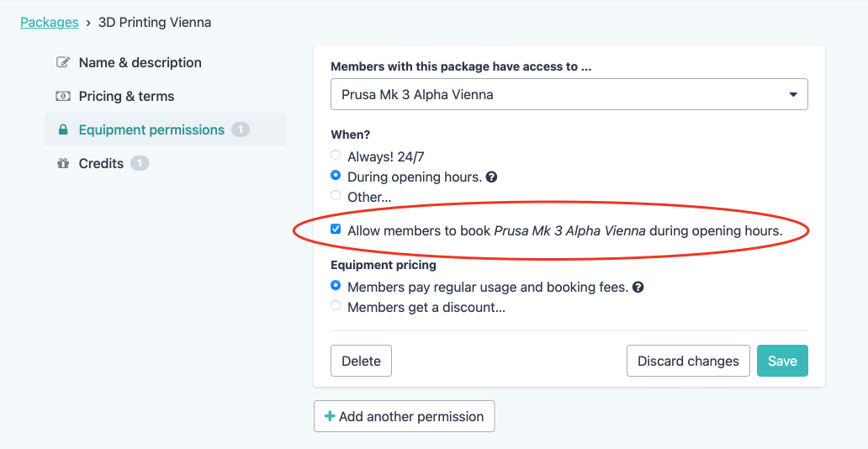868x449 pixels.
Task: Go back via the Packages breadcrumb link
Action: [50, 23]
